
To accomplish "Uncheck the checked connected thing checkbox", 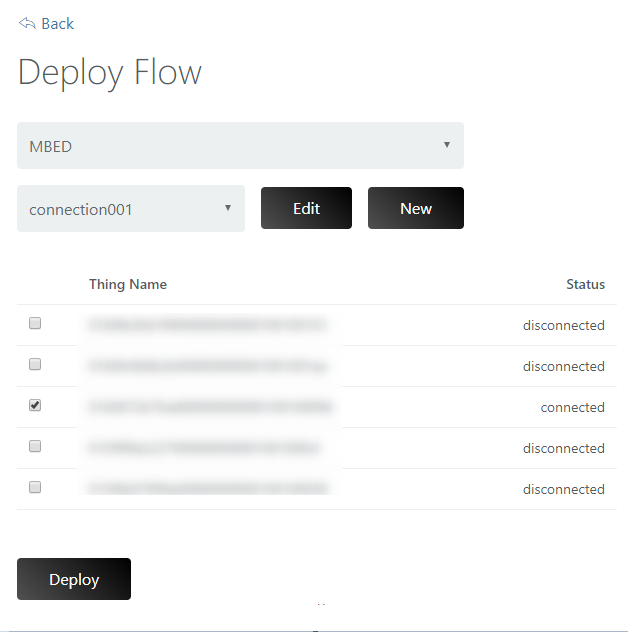I will pyautogui.click(x=35, y=405).
